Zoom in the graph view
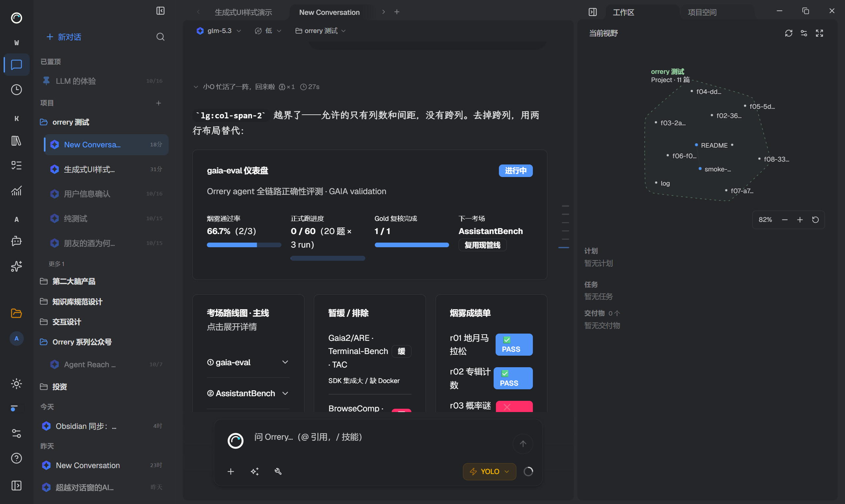 click(x=800, y=220)
